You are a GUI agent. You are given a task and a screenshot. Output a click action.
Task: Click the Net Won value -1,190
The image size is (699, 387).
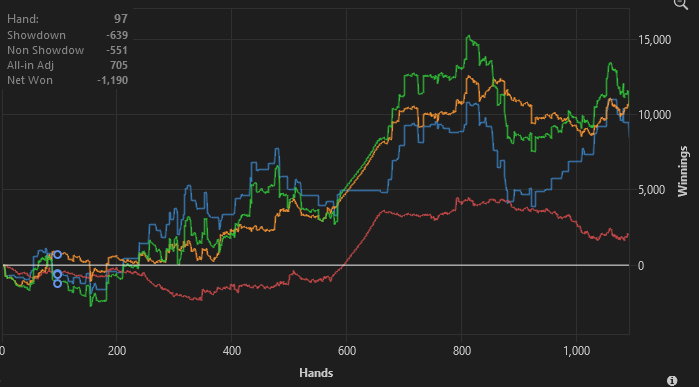[112, 80]
